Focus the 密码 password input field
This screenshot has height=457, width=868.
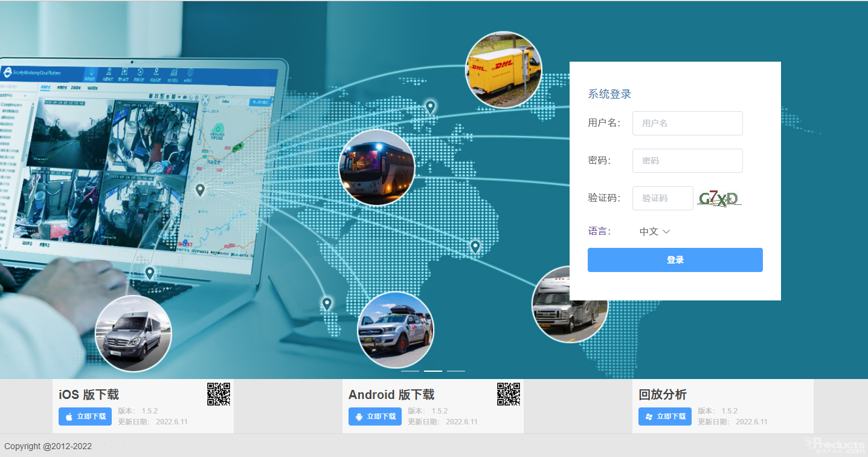(x=687, y=161)
